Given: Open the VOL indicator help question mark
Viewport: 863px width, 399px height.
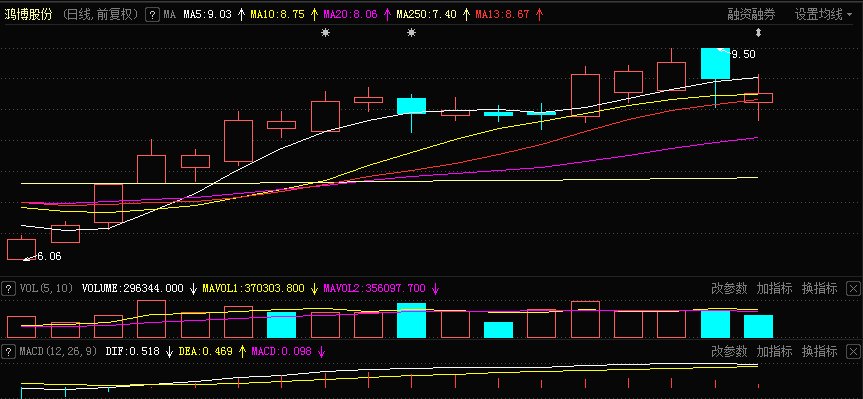Looking at the screenshot, I should [8, 288].
